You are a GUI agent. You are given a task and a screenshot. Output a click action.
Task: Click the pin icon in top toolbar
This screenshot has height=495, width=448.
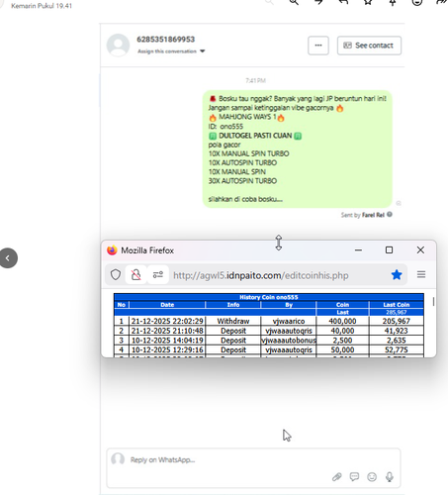click(x=393, y=2)
